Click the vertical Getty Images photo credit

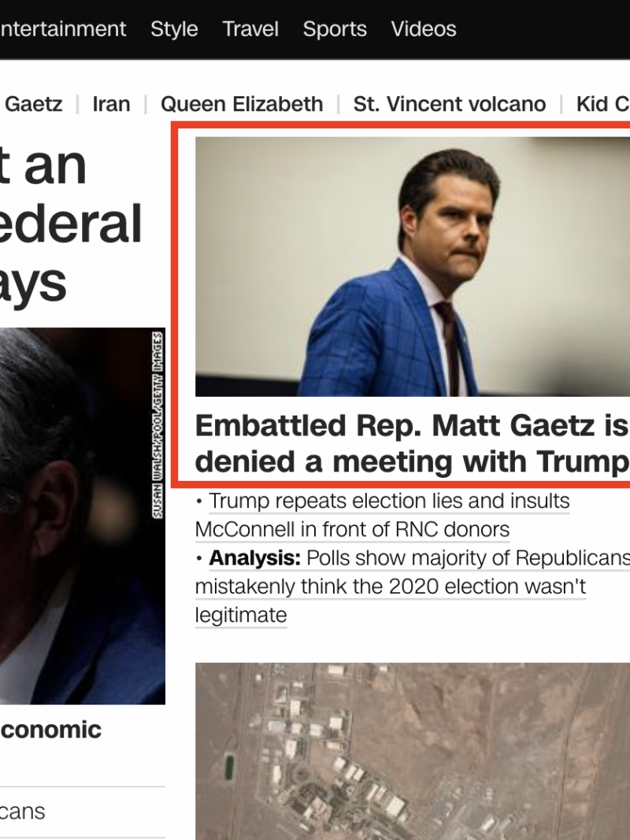(158, 425)
